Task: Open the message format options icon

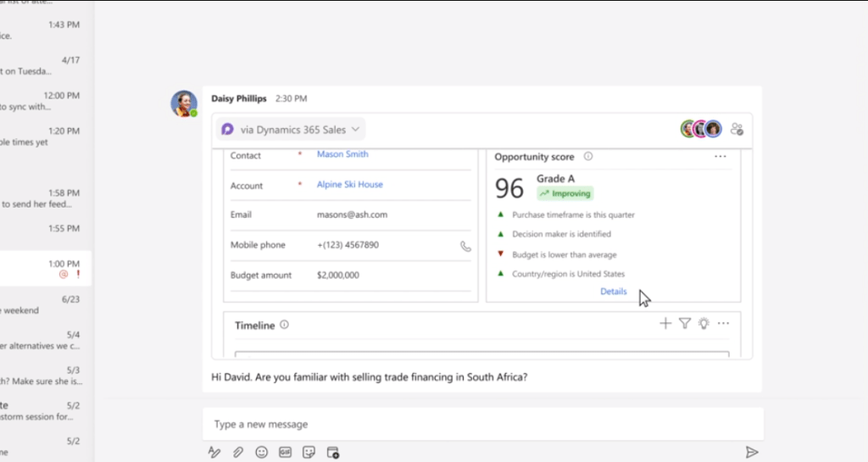Action: tap(214, 452)
